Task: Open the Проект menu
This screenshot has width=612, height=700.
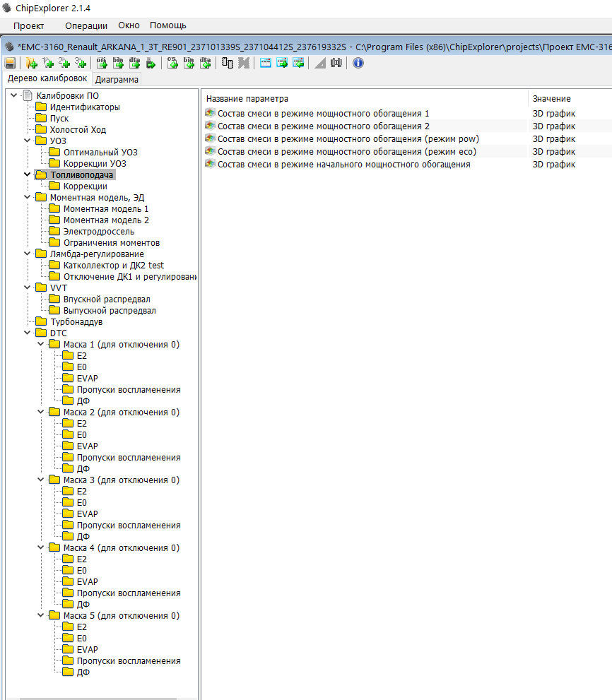Action: pyautogui.click(x=28, y=25)
